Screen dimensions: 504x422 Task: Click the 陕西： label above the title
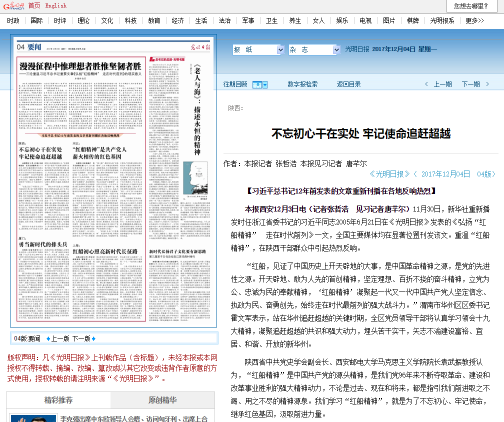(x=235, y=108)
